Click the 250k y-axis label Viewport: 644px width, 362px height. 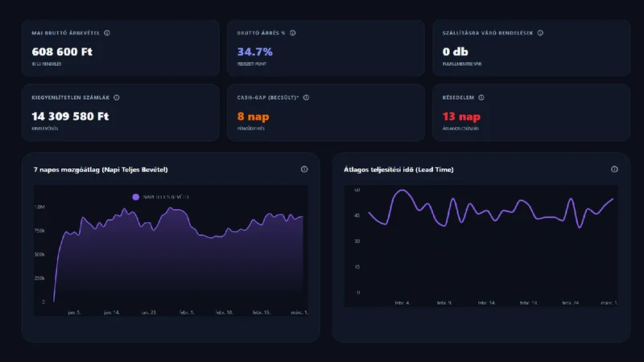[x=39, y=278]
